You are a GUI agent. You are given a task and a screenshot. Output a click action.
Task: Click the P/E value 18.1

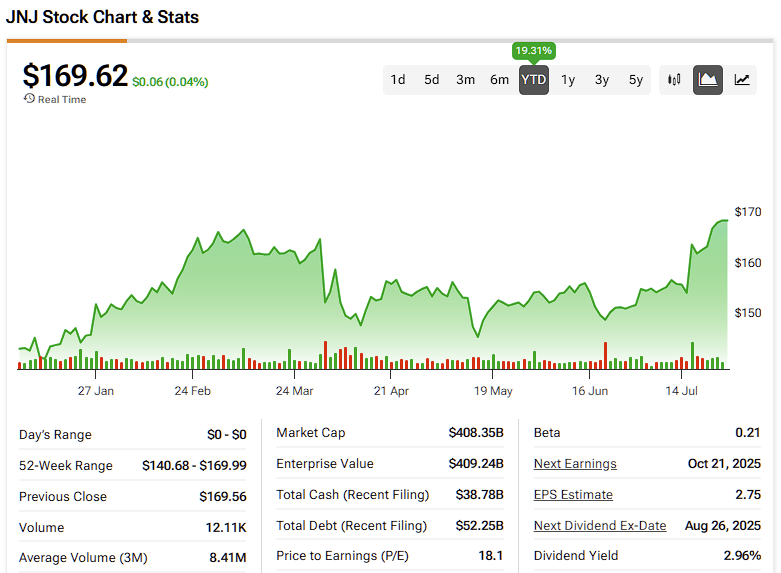(491, 556)
